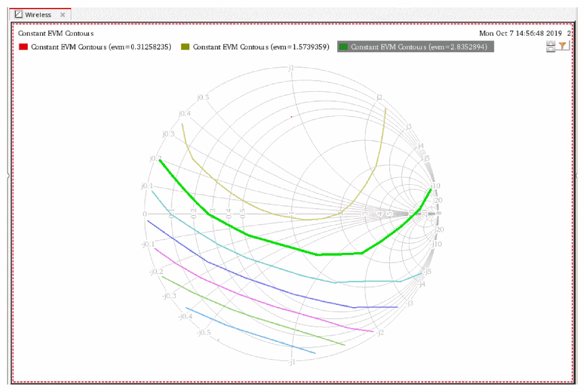
Task: Select legend label evm=1.5739359
Action: pyautogui.click(x=261, y=47)
